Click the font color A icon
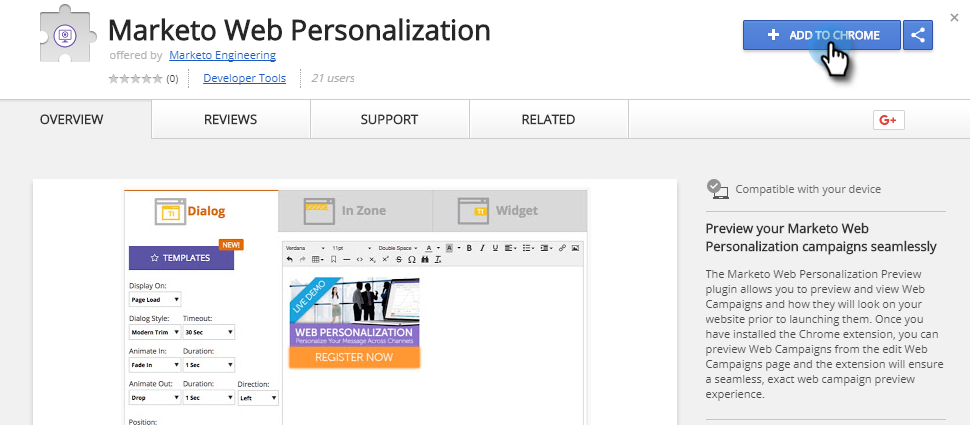The image size is (970, 425). coord(429,248)
